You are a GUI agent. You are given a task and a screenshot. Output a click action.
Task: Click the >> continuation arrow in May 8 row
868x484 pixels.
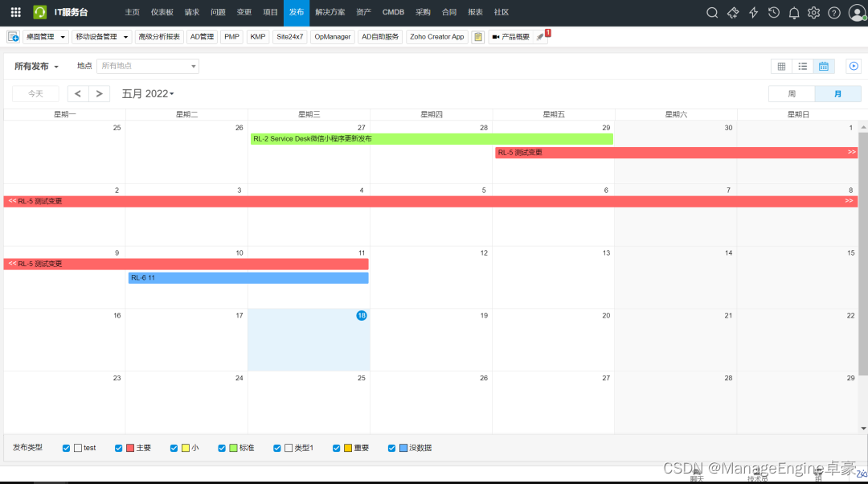tap(849, 201)
